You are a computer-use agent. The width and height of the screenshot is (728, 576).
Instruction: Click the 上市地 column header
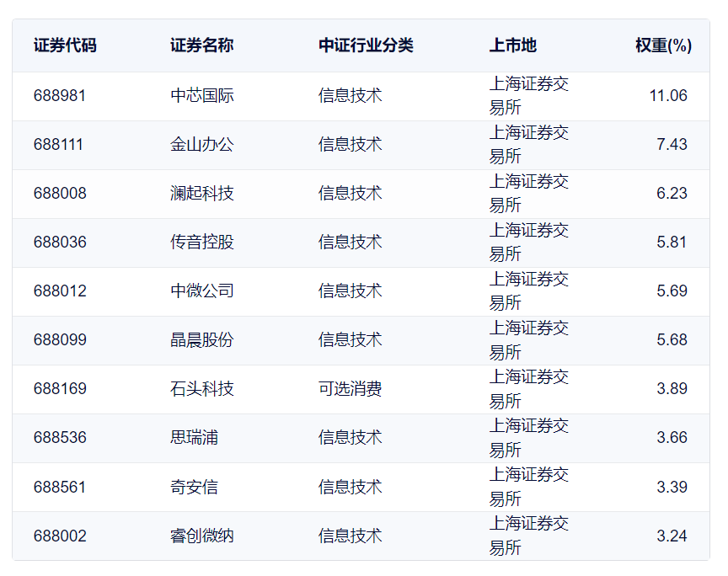pos(513,45)
